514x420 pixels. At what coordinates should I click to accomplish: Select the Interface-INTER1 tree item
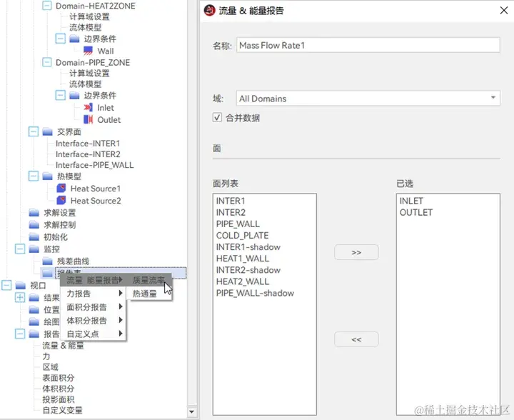tap(88, 144)
